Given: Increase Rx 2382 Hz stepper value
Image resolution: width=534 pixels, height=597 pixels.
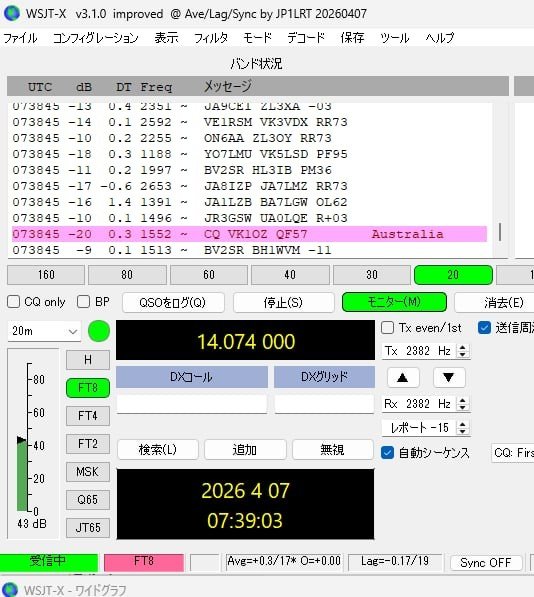Looking at the screenshot, I should click(463, 400).
